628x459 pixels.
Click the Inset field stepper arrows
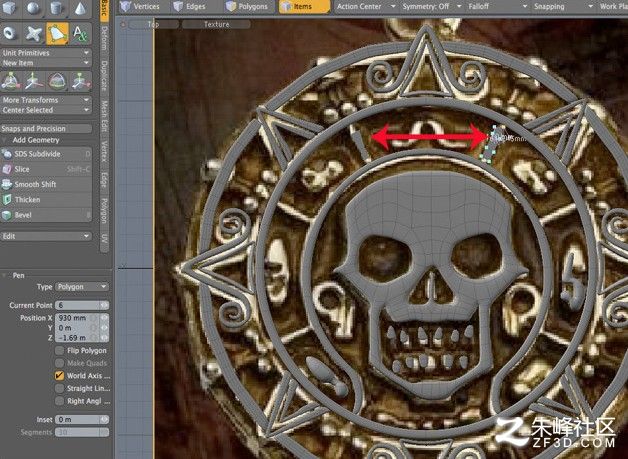(104, 420)
